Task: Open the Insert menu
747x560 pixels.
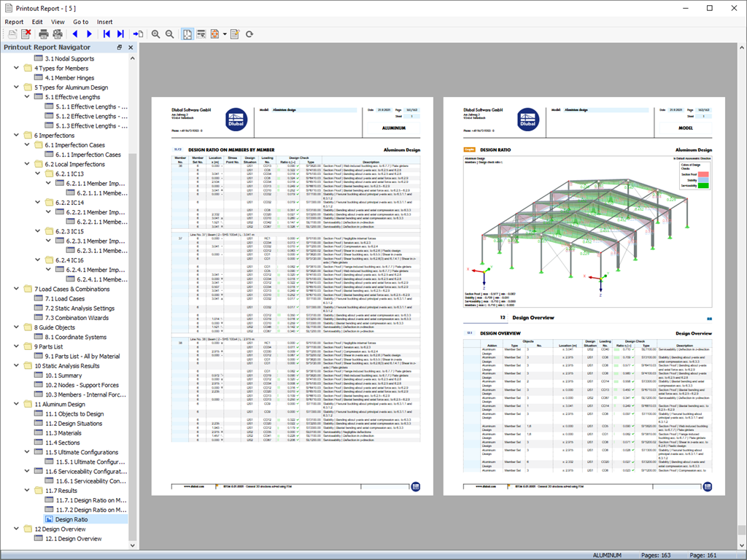Action: (x=104, y=21)
